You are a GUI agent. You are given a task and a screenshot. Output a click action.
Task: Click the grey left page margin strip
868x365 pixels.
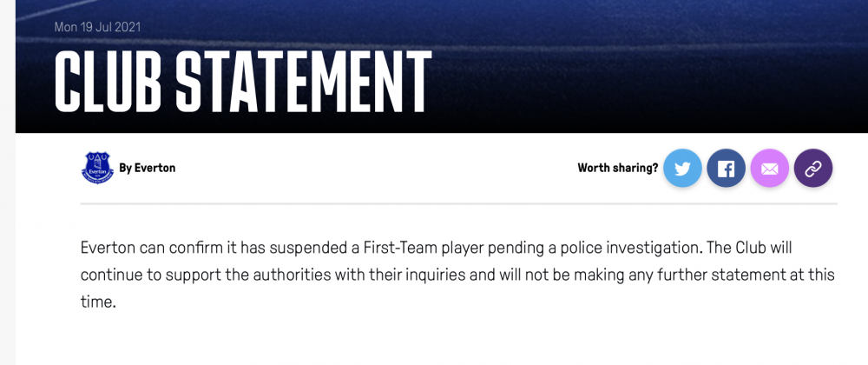tap(8, 182)
